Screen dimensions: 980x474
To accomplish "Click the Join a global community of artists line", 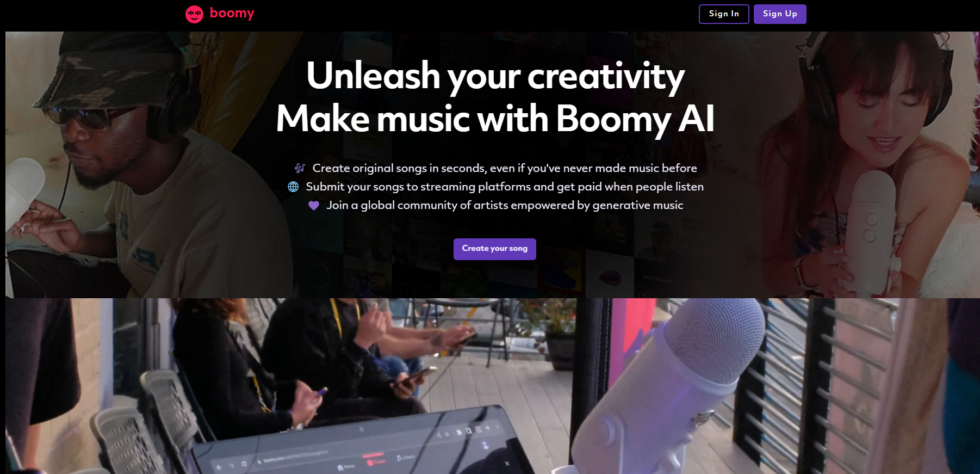I will pos(505,205).
